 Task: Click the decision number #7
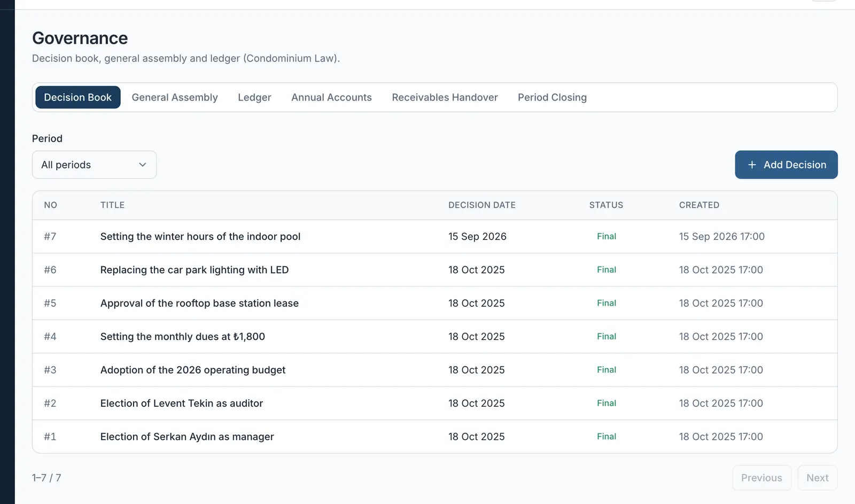point(50,236)
